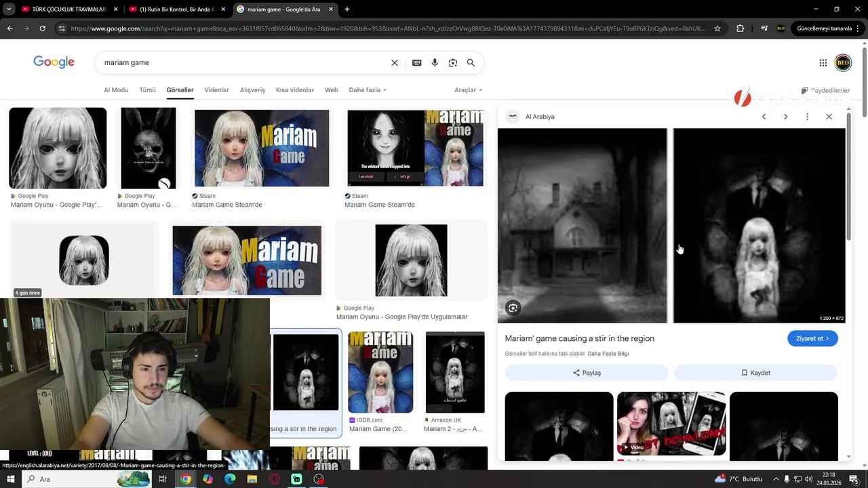Expand the Araçlar tools dropdown

(x=468, y=90)
